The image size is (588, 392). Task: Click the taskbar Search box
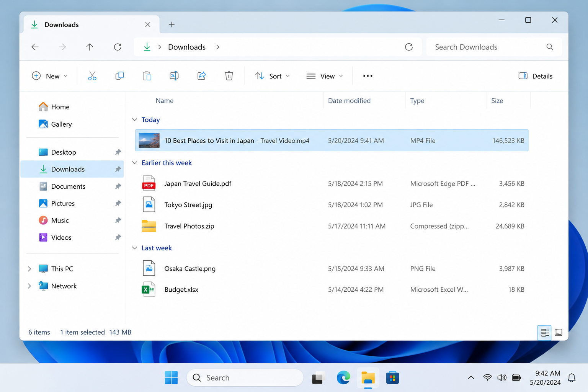coord(245,378)
